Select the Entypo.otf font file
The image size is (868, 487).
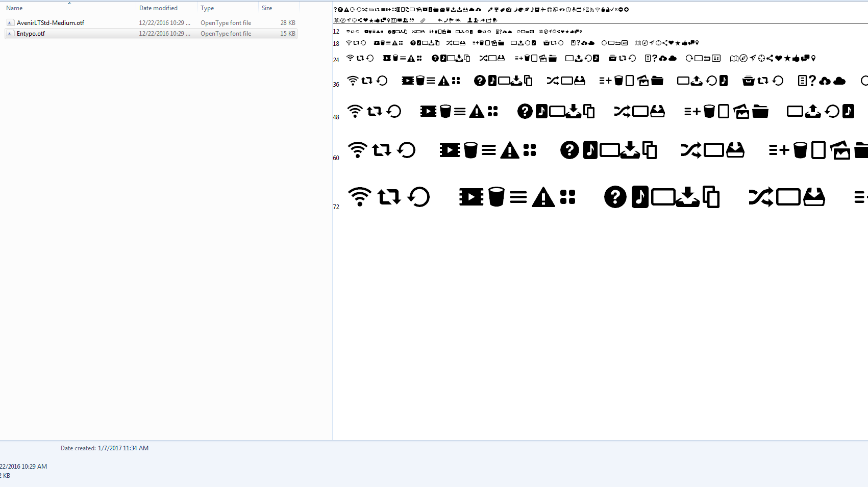[31, 33]
